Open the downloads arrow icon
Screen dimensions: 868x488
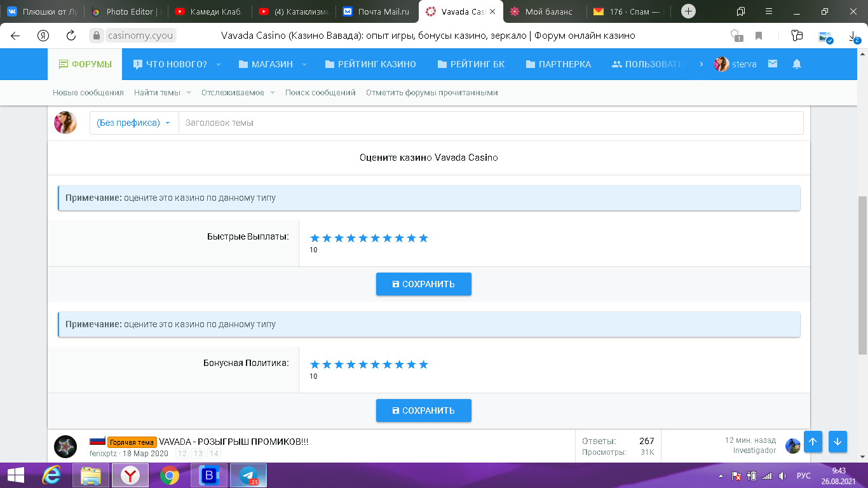coord(854,37)
